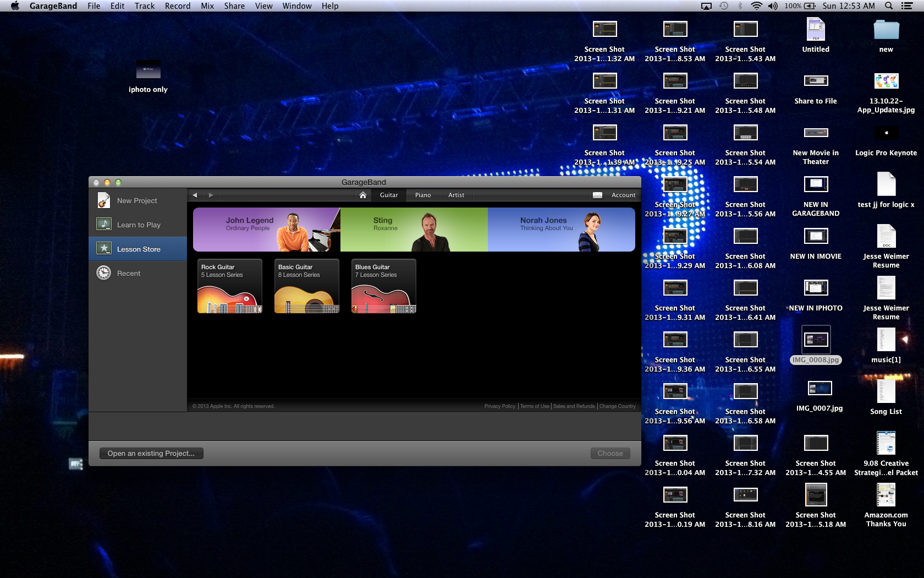Select Amazon.com Thanks You file
924x578 pixels.
point(886,505)
